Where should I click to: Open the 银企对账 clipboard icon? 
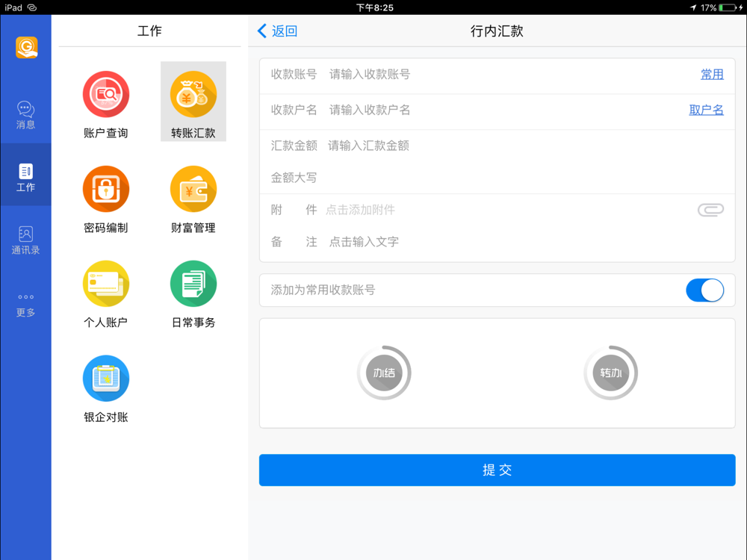(x=106, y=379)
